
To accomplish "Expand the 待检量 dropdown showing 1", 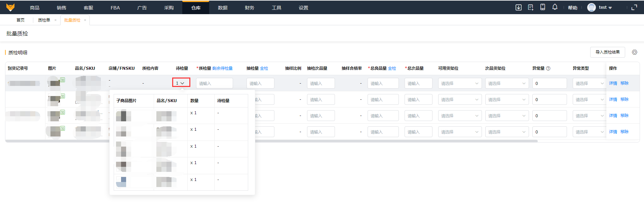I will click(x=181, y=83).
